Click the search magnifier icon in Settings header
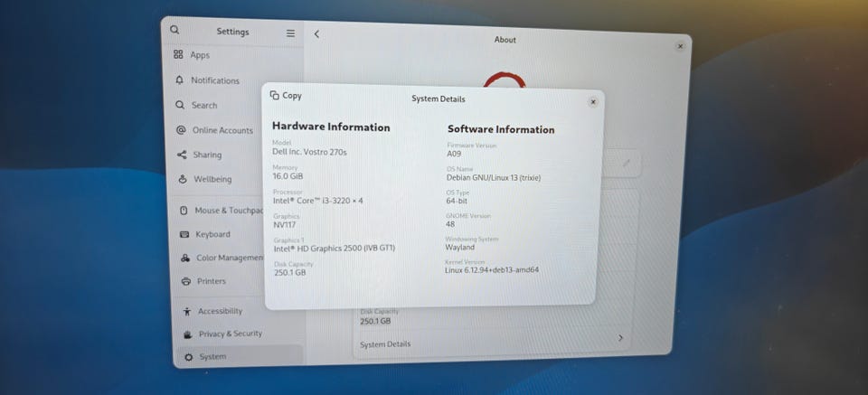 (175, 30)
